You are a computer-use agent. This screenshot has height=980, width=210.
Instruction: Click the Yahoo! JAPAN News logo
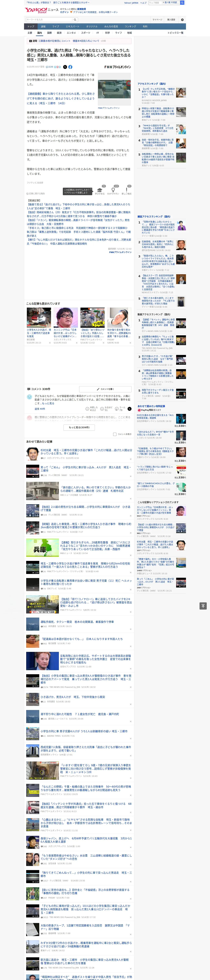[x=42, y=10]
